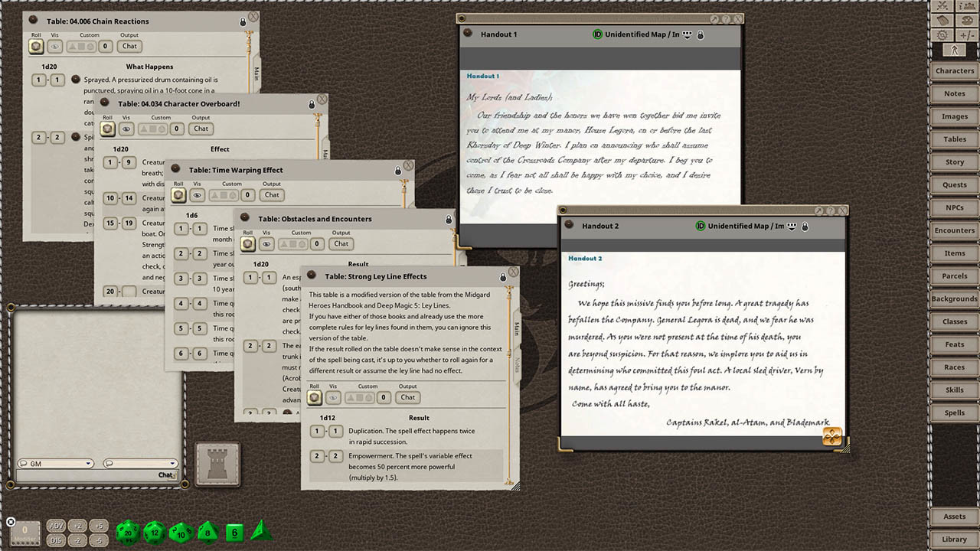Screen dimensions: 980x551
Task: Click the Chat output button on Obstacles and Encounters
Action: tap(340, 243)
